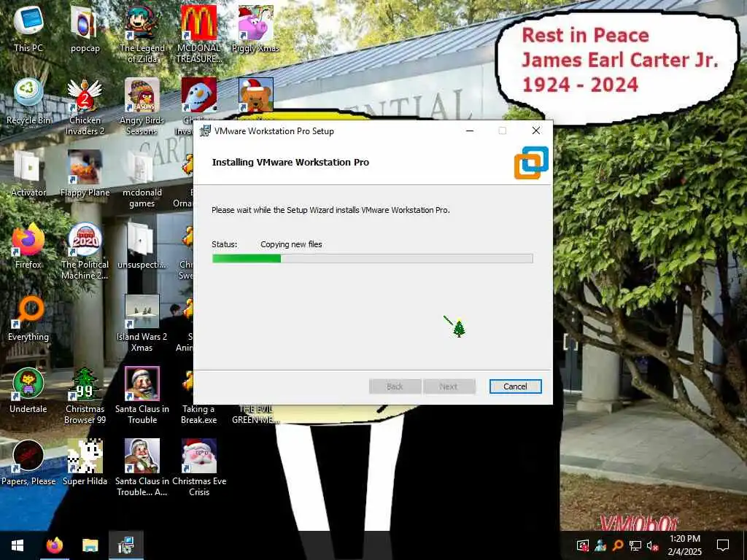Select the Super Hilda desktop icon

click(85, 462)
